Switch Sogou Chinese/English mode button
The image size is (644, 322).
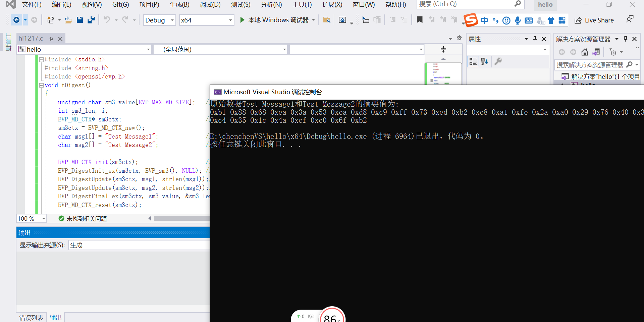[484, 20]
